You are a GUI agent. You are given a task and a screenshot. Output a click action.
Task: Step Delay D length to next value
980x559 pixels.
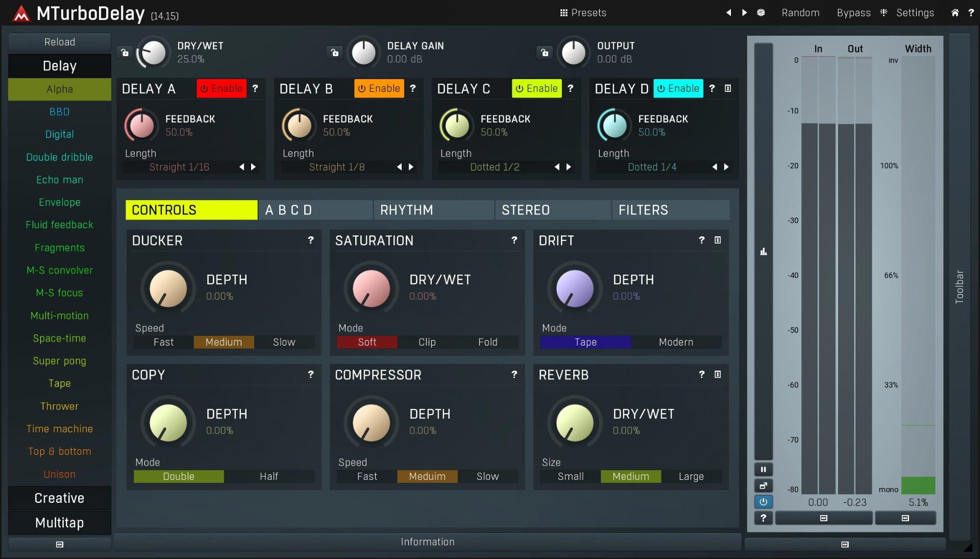pyautogui.click(x=727, y=167)
